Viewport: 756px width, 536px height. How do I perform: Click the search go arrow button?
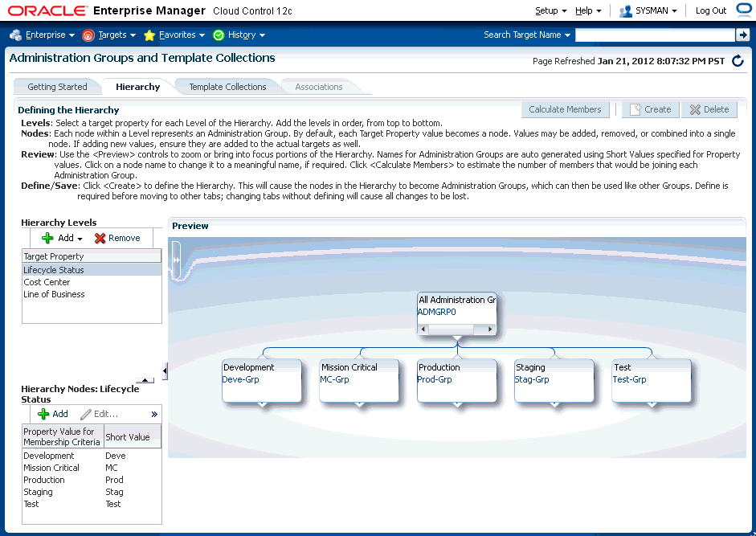click(742, 35)
